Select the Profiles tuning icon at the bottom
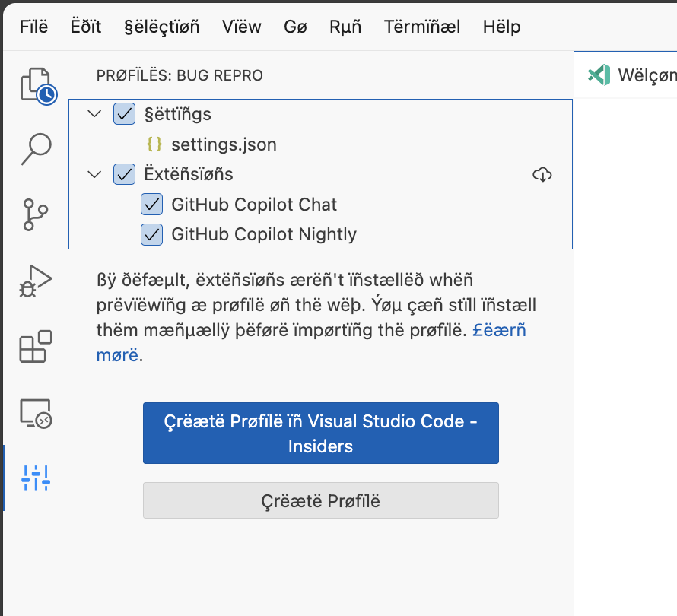Screen dimensions: 677x616 pyautogui.click(x=34, y=479)
